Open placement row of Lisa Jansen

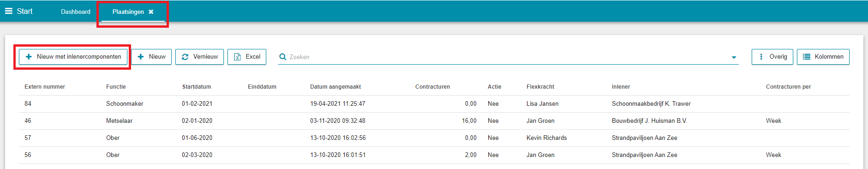[x=434, y=104]
